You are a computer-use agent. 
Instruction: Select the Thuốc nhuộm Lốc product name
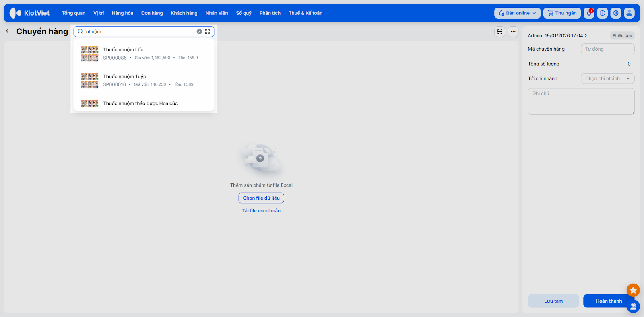tap(123, 50)
